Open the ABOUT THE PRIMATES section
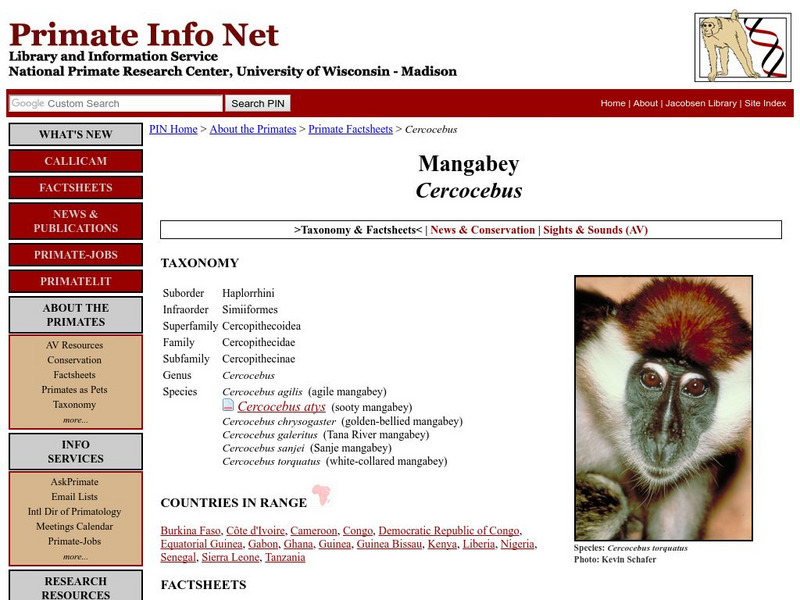The image size is (800, 600). coord(74,314)
